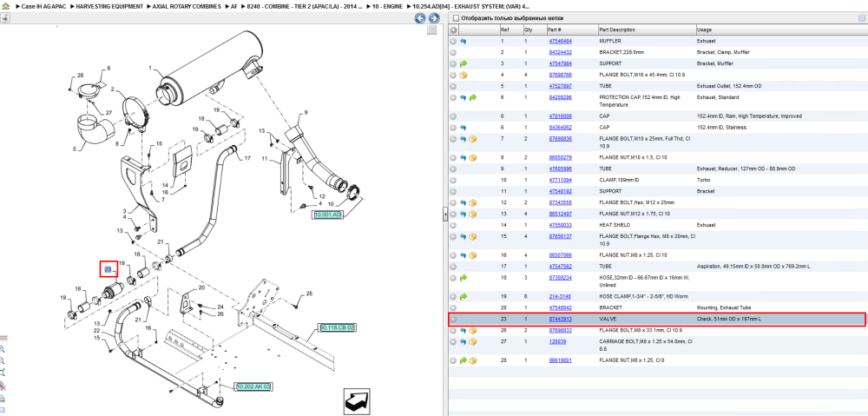The width and height of the screenshot is (868, 416).
Task: Click package box icon in ref 4 row
Action: tap(464, 75)
